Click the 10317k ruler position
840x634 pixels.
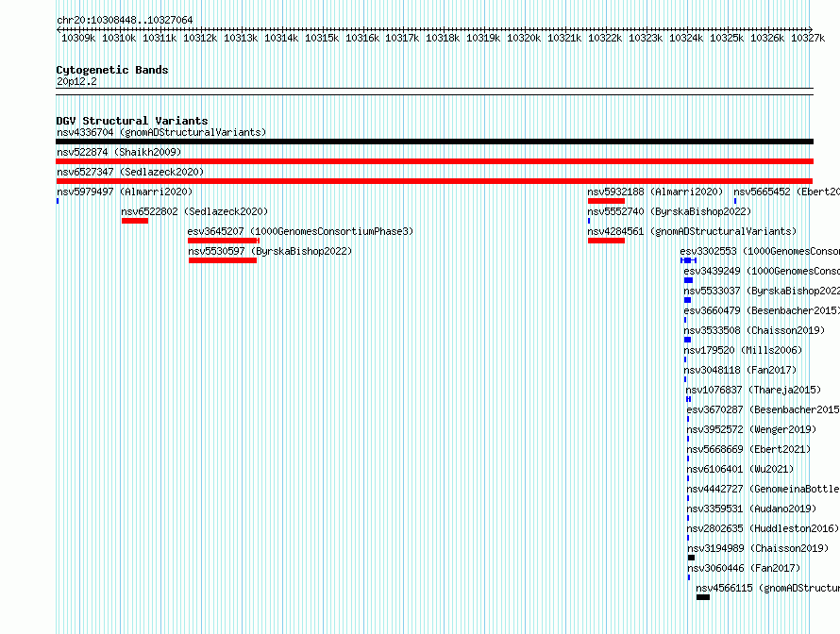coord(402,38)
